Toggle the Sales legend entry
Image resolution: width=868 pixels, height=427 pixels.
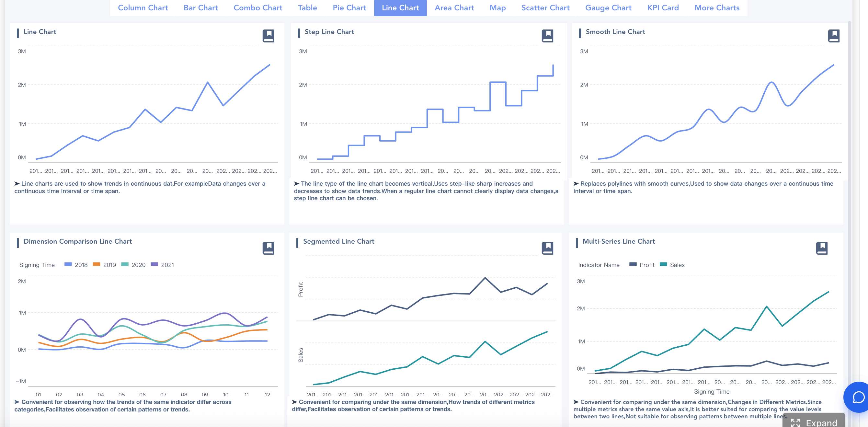coord(672,265)
